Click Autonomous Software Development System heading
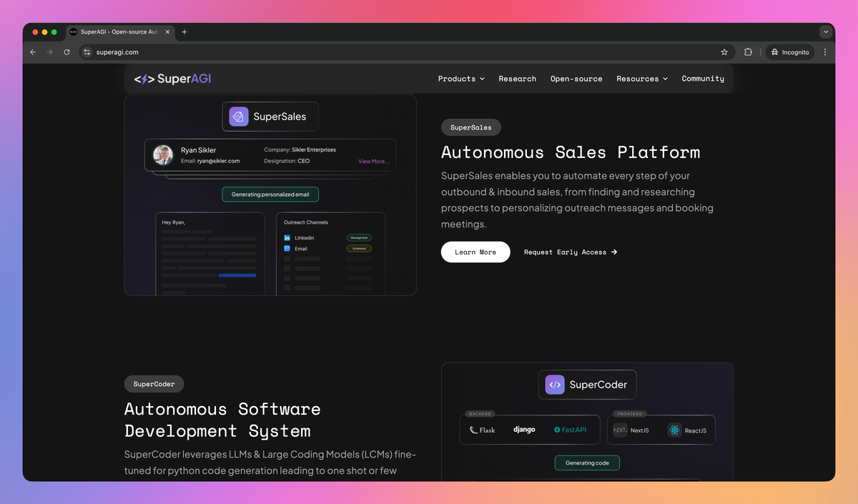858x504 pixels. (x=222, y=420)
